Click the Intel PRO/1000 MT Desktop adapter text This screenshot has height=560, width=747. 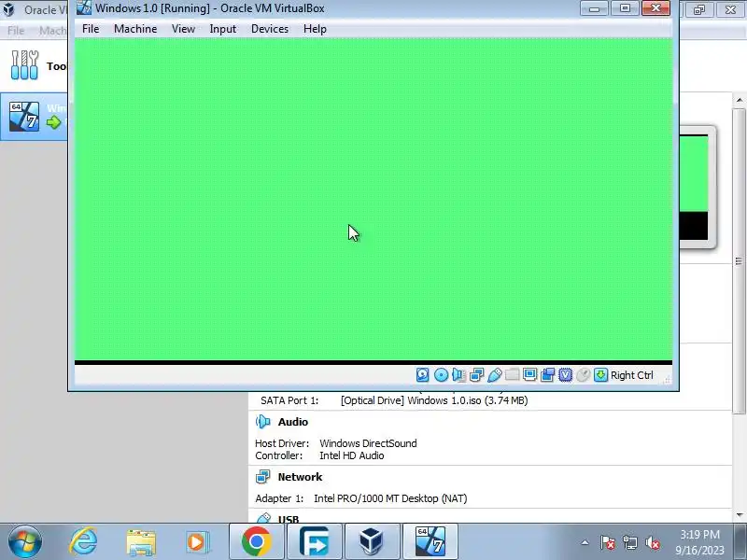[x=390, y=498]
